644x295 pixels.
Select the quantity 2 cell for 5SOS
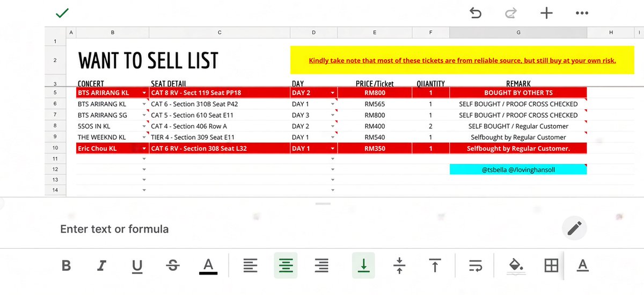click(430, 126)
